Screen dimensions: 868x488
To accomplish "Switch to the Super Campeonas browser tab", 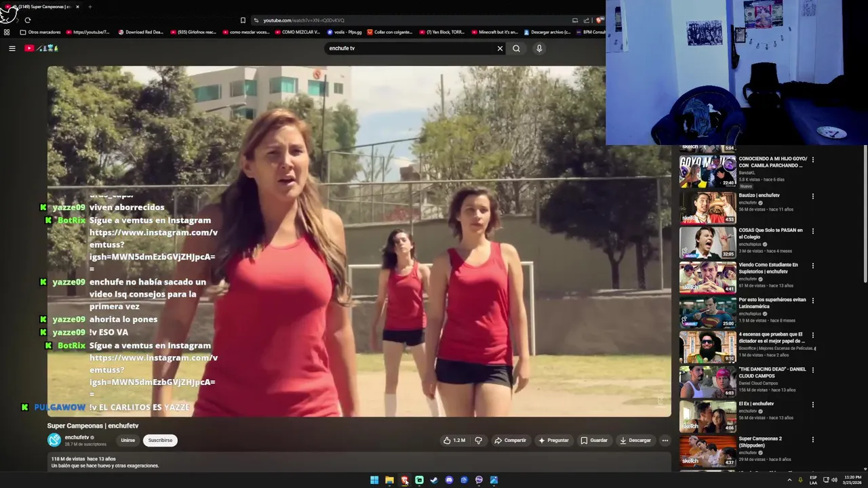I will pyautogui.click(x=41, y=7).
